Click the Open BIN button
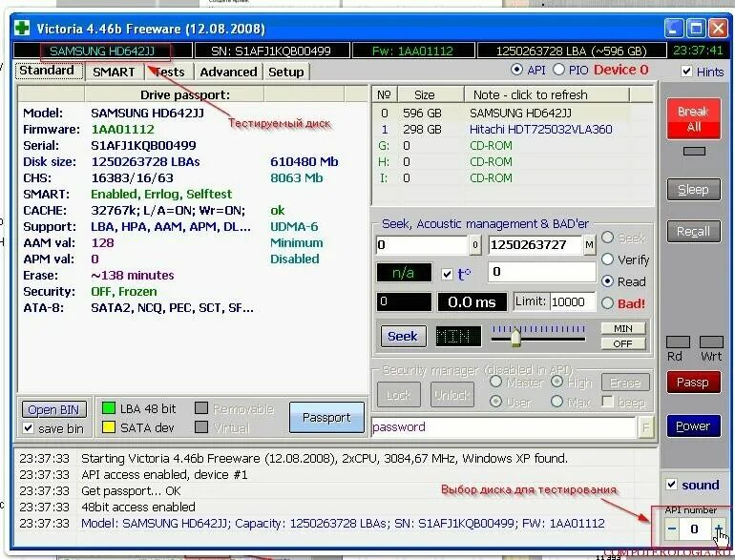This screenshot has width=735, height=560. tap(53, 410)
